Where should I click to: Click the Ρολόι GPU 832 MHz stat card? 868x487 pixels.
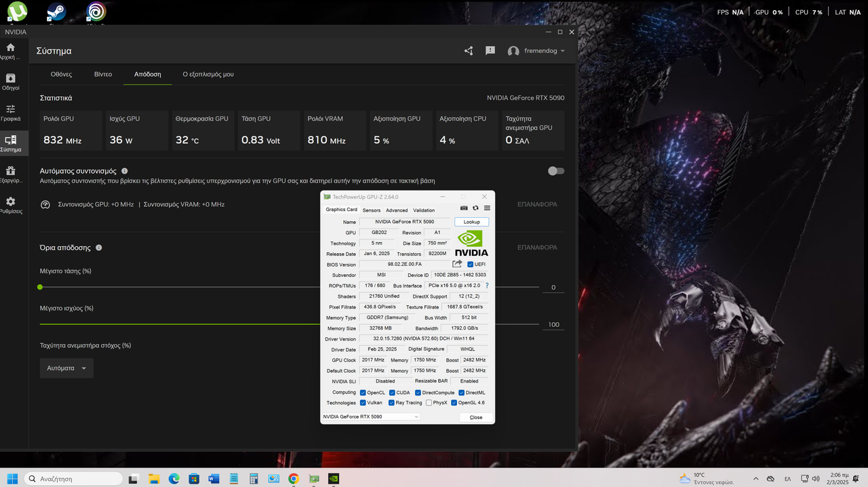click(x=71, y=130)
